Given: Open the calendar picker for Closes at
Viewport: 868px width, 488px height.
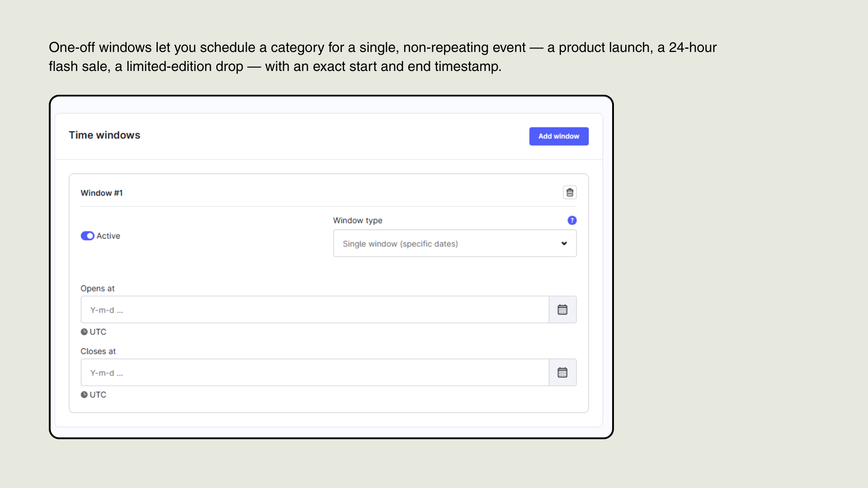Looking at the screenshot, I should point(562,372).
